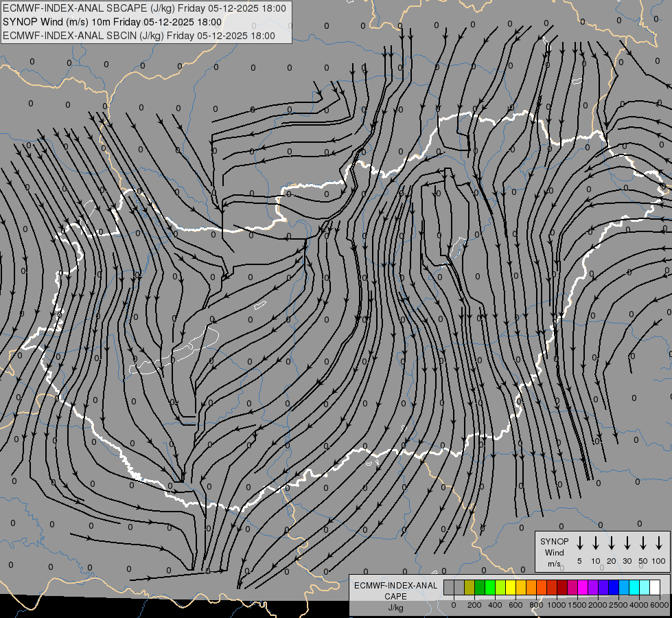
Task: Select the dark green CAPE swatch above 200
Action: coord(480,587)
